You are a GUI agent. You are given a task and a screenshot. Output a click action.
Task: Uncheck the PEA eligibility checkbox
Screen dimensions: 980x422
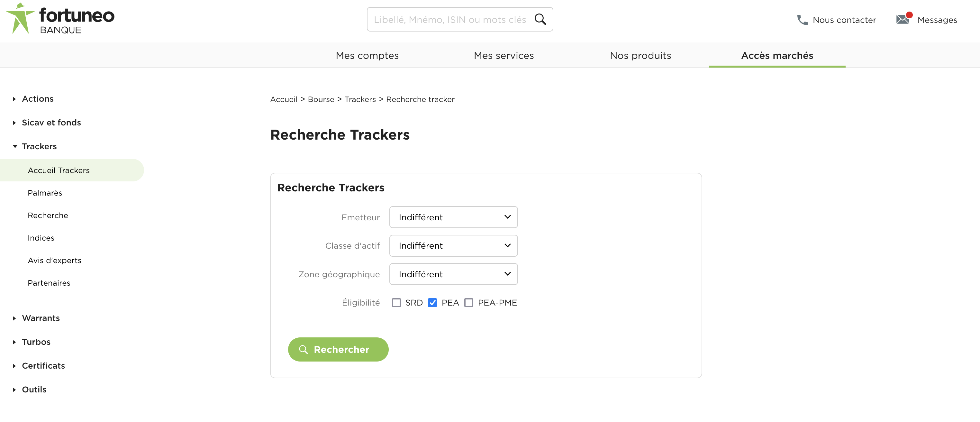point(432,303)
